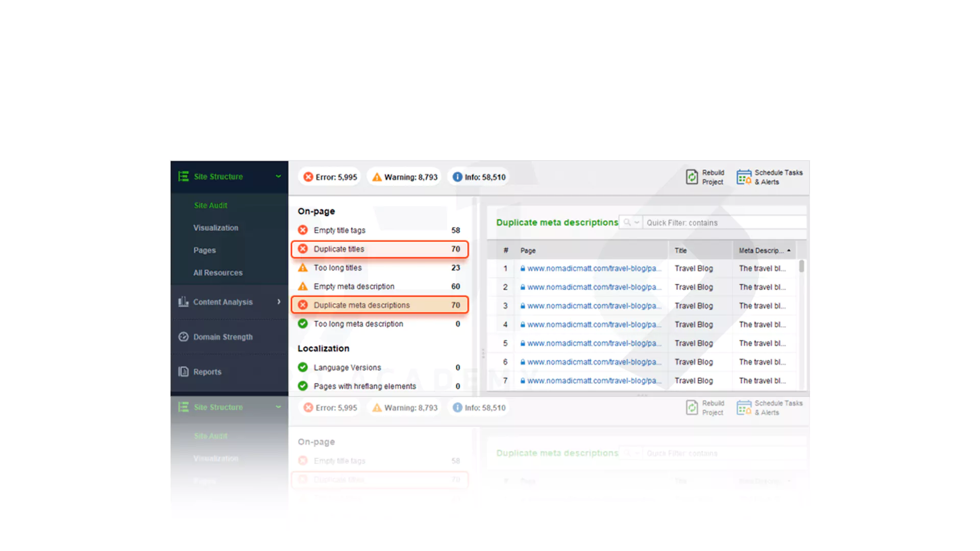Select Duplicate meta descriptions row
Image resolution: width=980 pixels, height=551 pixels.
[x=379, y=305]
